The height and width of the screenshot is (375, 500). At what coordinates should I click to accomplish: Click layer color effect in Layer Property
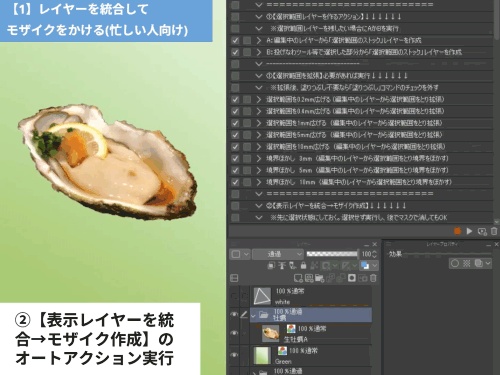click(478, 263)
